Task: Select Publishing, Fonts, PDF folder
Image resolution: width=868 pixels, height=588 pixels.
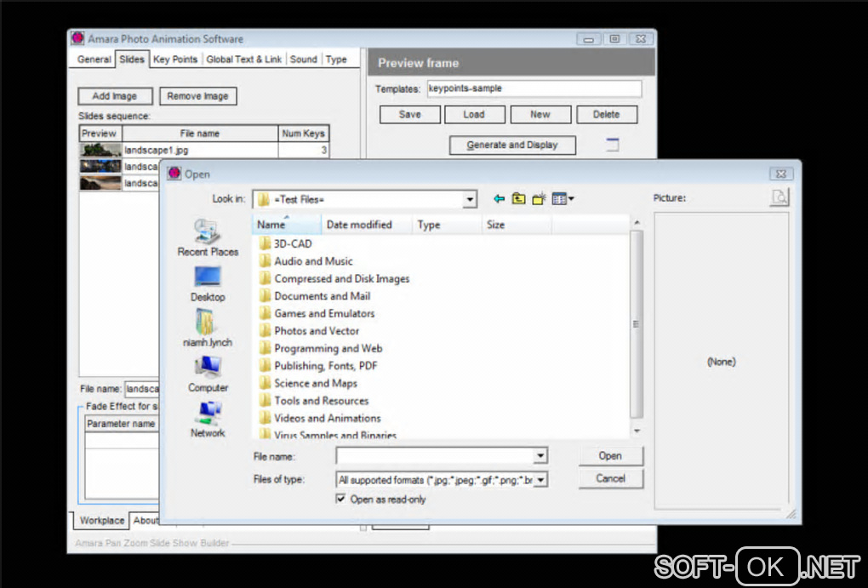Action: pyautogui.click(x=318, y=366)
